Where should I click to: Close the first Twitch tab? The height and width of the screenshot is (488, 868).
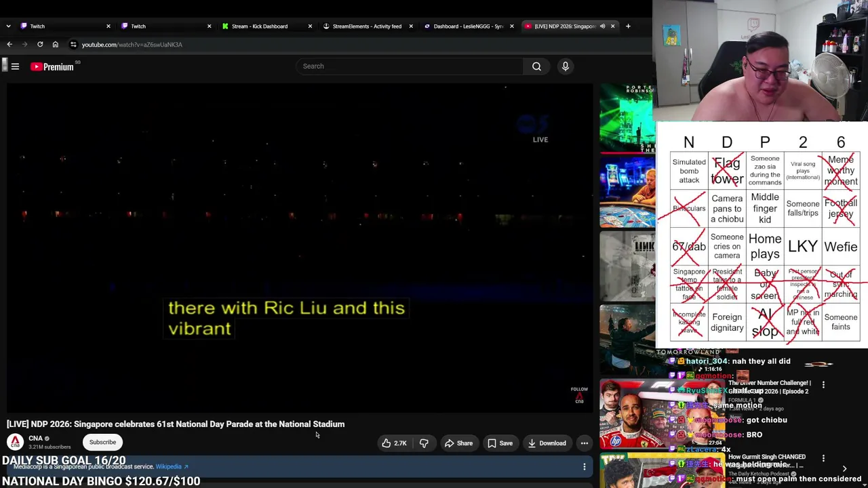click(x=108, y=26)
